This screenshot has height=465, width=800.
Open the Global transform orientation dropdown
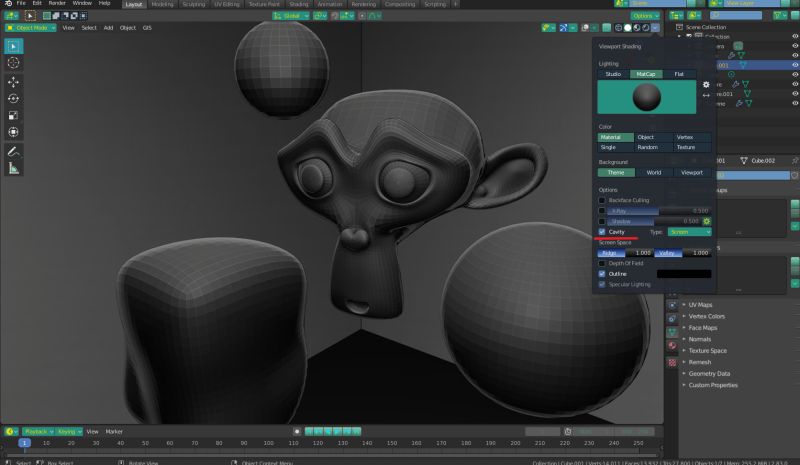point(291,16)
